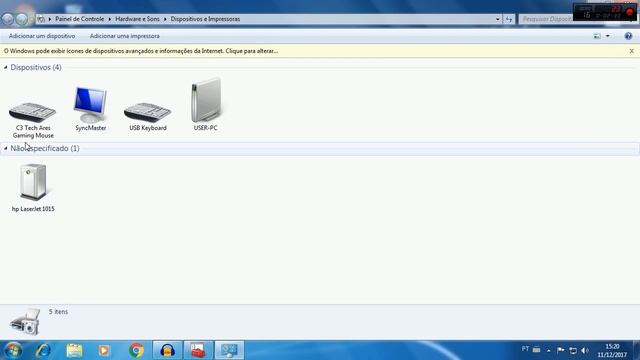Click Painel de Controle in breadcrumb
Viewport: 640px width, 360px height.
(x=80, y=19)
